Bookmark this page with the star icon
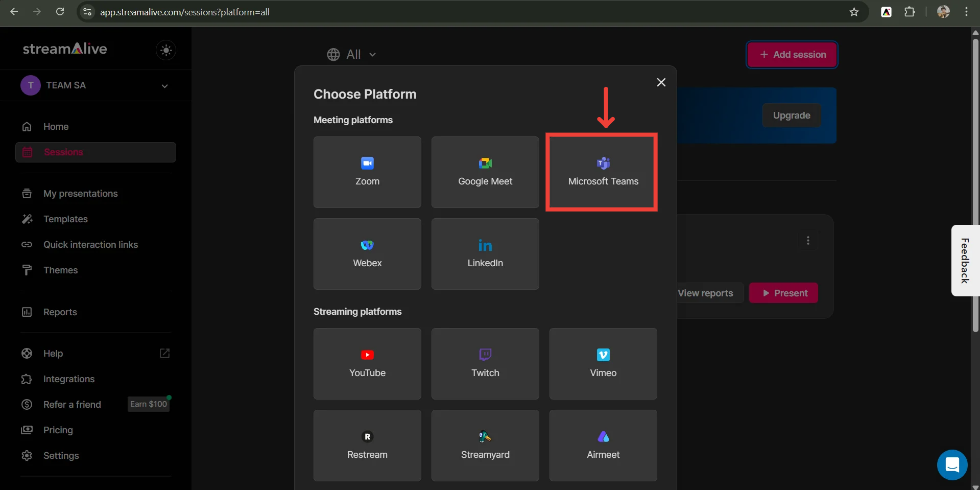The width and height of the screenshot is (980, 490). coord(854,12)
